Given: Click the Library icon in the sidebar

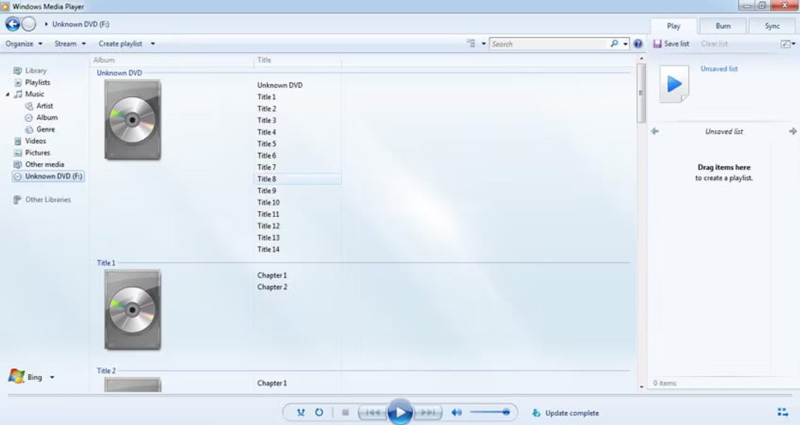Looking at the screenshot, I should tap(18, 70).
